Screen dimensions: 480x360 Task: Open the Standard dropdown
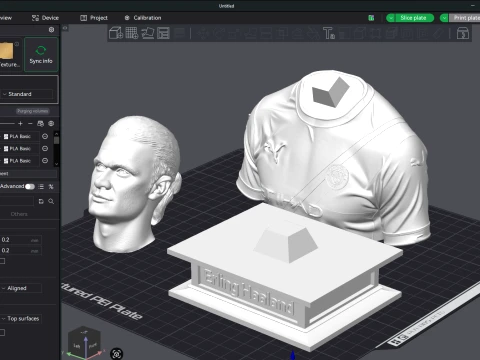(27, 94)
